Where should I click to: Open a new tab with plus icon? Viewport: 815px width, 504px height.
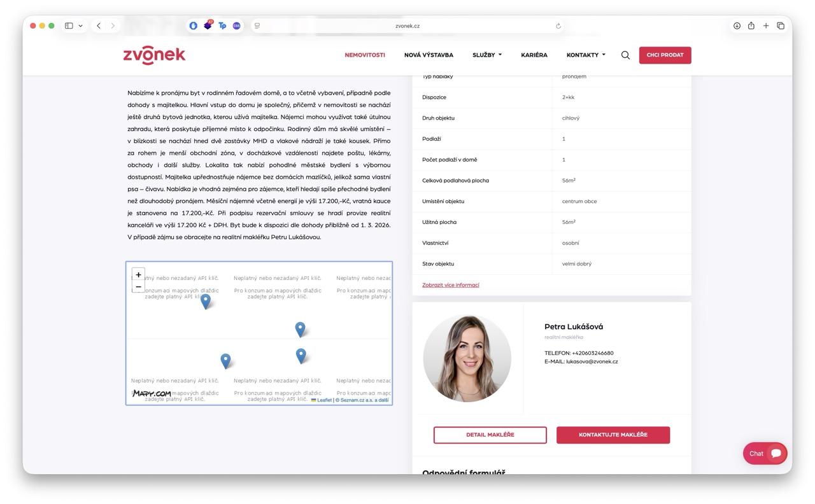click(766, 26)
